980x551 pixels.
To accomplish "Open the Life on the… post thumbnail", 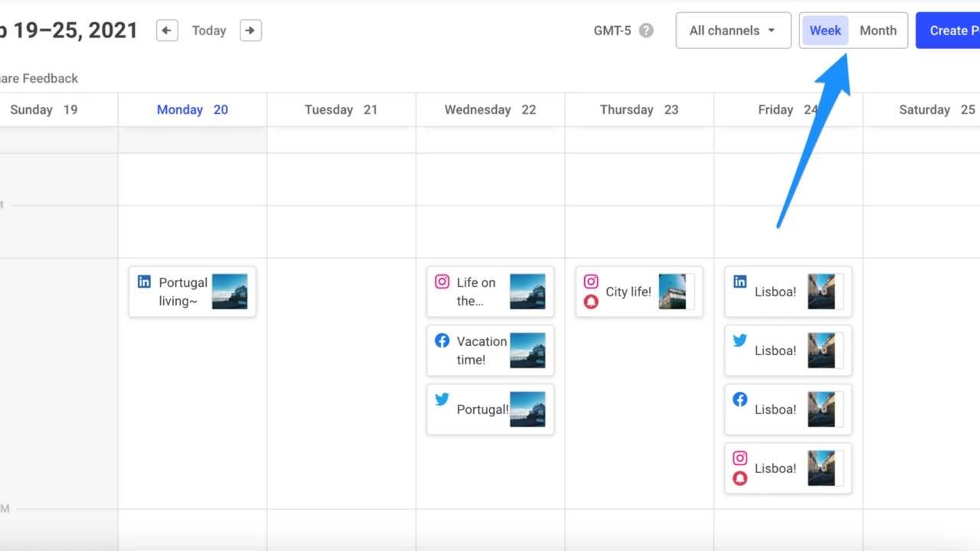I will point(528,292).
